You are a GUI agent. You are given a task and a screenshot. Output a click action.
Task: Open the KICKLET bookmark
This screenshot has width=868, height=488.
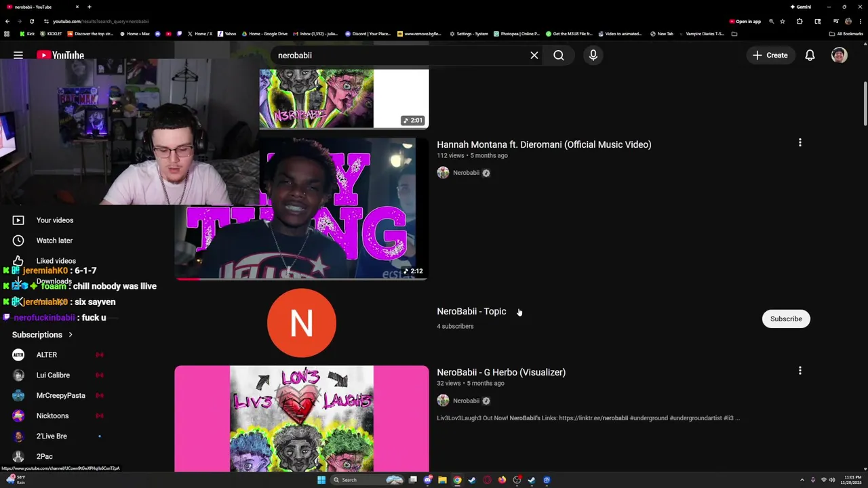(x=51, y=34)
